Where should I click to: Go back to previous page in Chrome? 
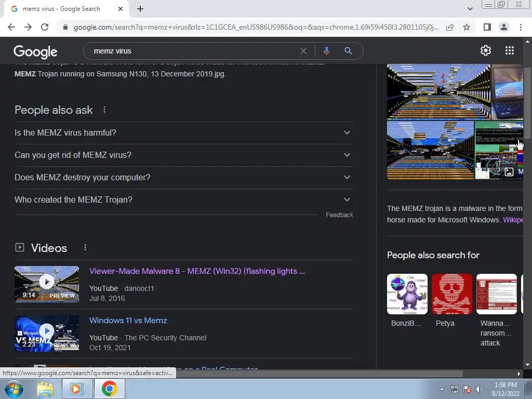(11, 27)
